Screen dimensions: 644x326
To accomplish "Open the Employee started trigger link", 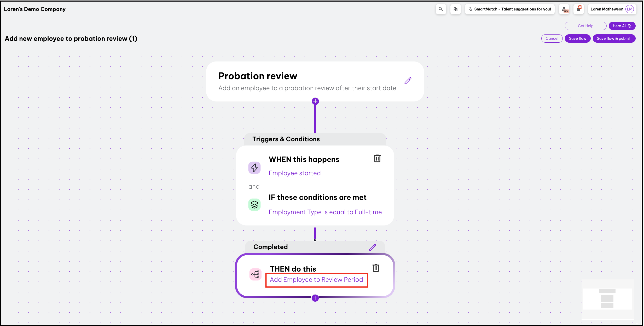I will point(294,173).
